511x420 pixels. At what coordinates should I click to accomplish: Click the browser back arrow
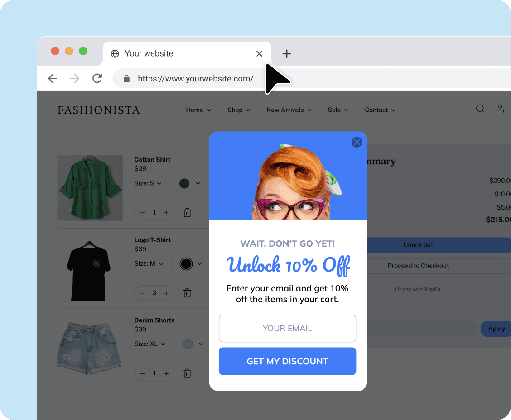click(x=53, y=78)
